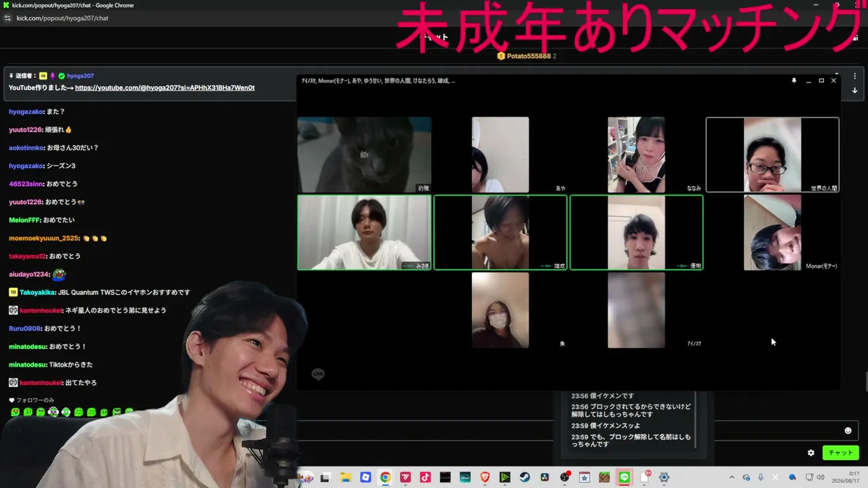Viewport: 868px width, 488px height.
Task: Click username MelonFFF in chat
Action: (24, 220)
